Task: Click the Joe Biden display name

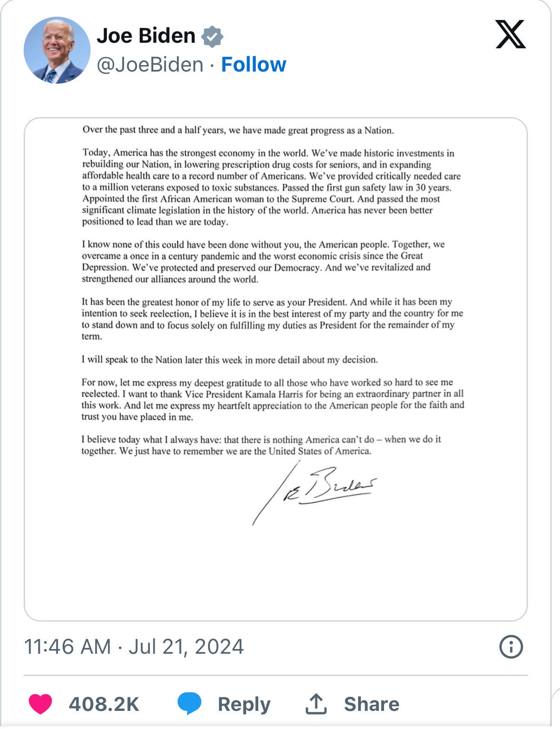Action: 146,36
